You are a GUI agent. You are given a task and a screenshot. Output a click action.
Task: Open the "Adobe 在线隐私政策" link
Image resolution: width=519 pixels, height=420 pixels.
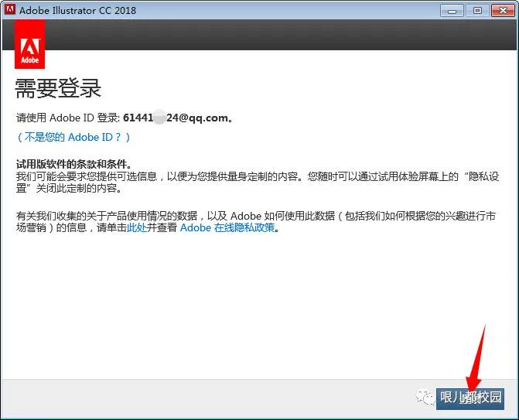pos(227,227)
